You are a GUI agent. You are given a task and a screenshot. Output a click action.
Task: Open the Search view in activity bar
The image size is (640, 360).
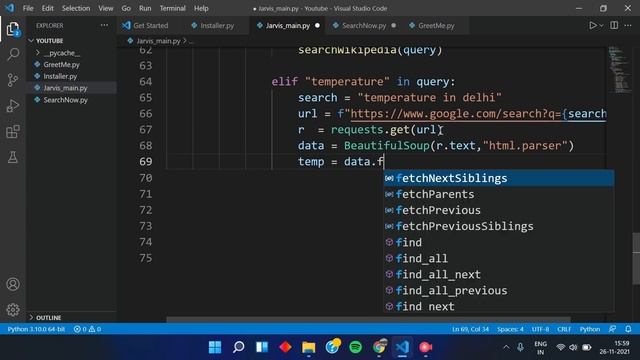(13, 54)
